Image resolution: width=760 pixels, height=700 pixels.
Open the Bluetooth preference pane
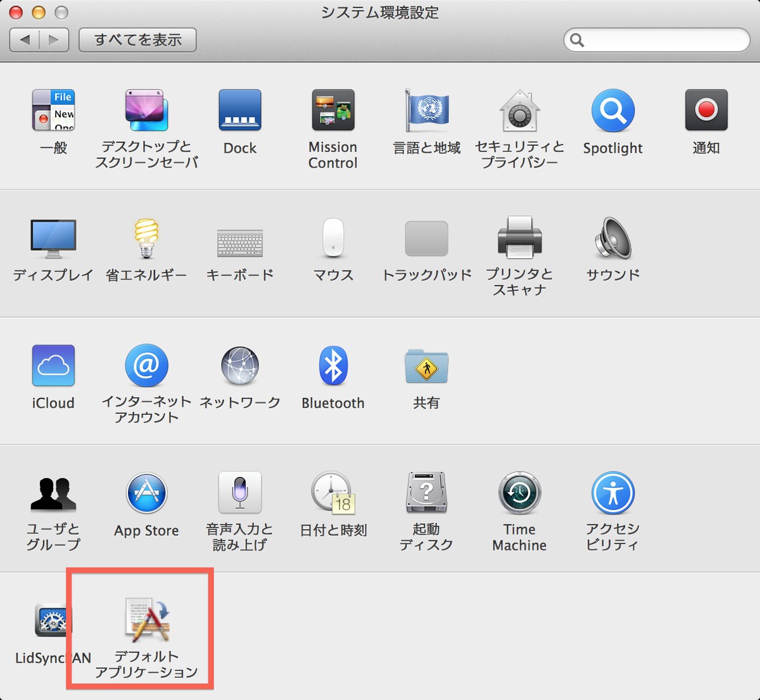[x=333, y=366]
